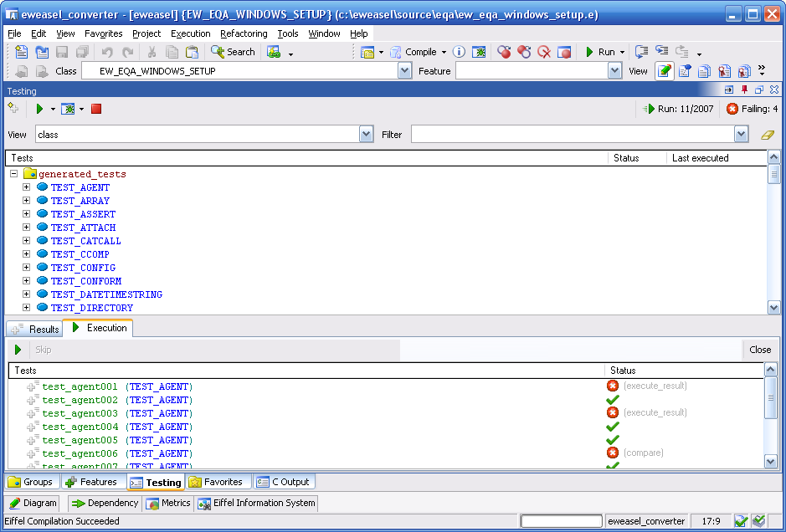Select test_agent004 in the execution list
Viewport: 786px width, 532px height.
[80, 427]
